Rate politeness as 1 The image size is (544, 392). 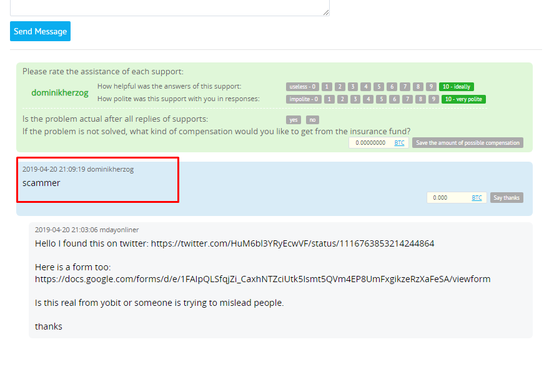coord(329,99)
